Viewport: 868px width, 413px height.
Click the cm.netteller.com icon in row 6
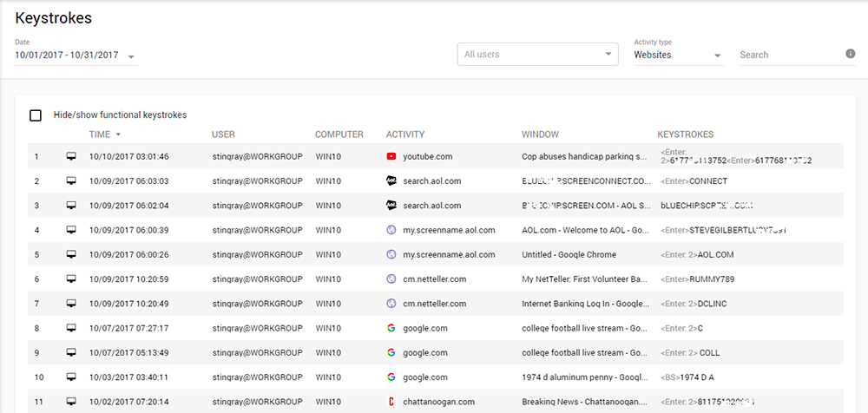point(391,279)
